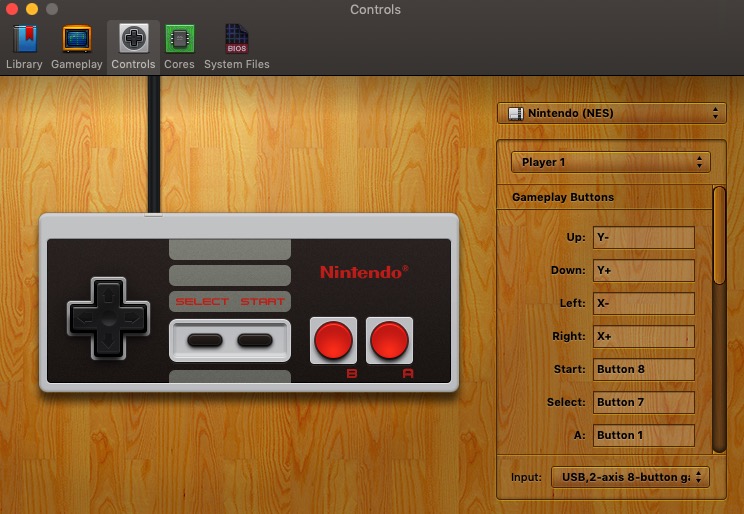Open the Cores chip icon
Image resolution: width=744 pixels, height=514 pixels.
pyautogui.click(x=179, y=38)
